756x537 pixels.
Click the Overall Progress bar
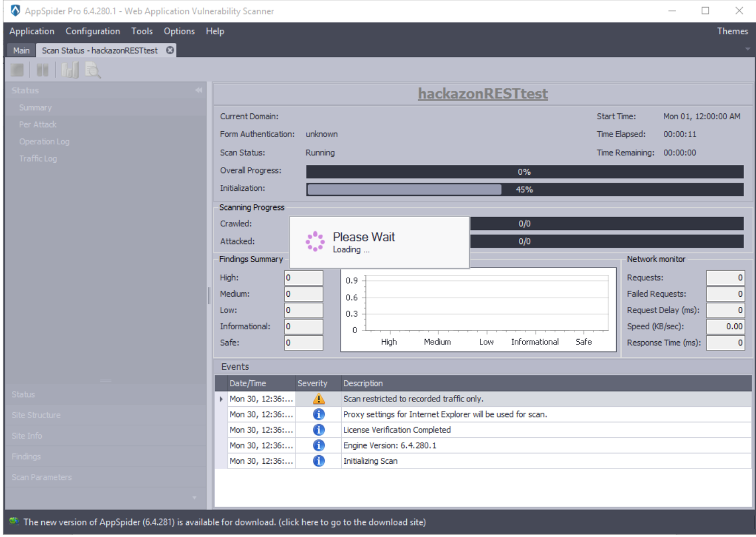525,172
